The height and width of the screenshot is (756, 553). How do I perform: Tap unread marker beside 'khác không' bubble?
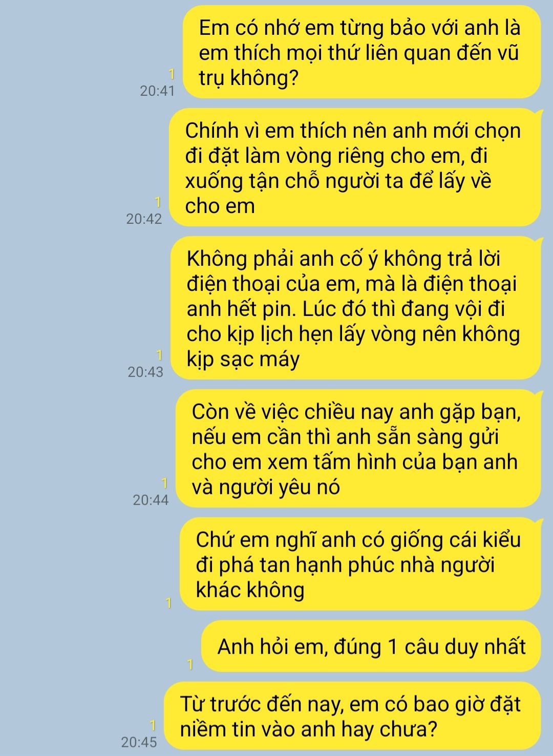click(169, 603)
